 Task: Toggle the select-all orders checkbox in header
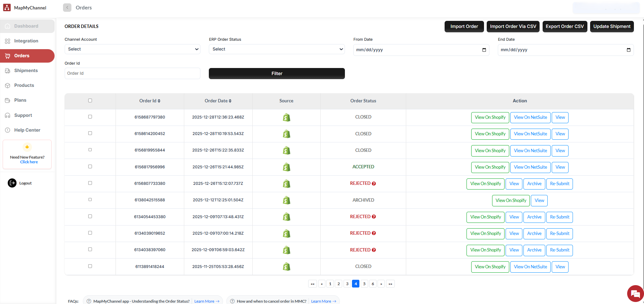(90, 100)
